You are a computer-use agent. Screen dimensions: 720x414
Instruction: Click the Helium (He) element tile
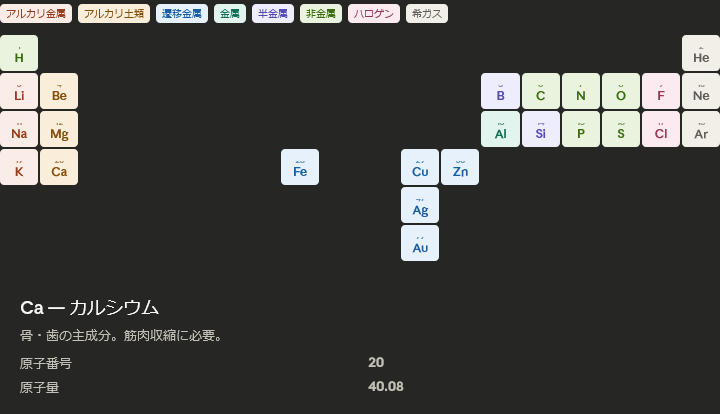(700, 53)
